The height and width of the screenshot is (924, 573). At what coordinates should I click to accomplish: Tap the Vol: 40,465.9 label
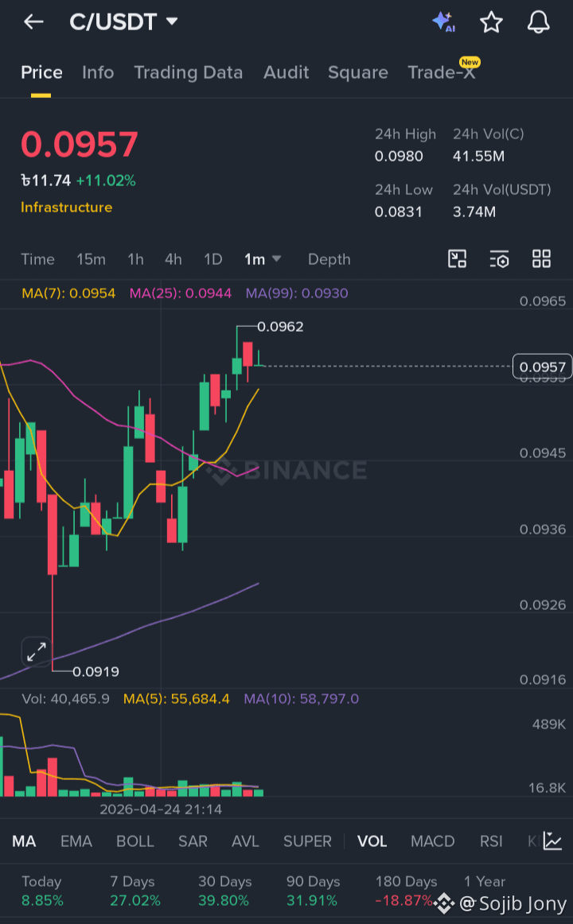point(65,699)
